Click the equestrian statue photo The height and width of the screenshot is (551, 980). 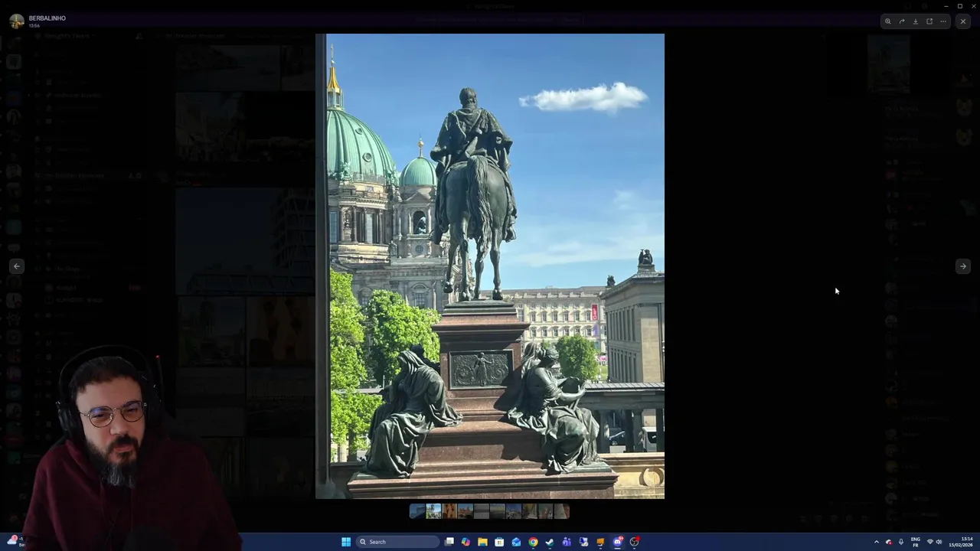point(490,266)
